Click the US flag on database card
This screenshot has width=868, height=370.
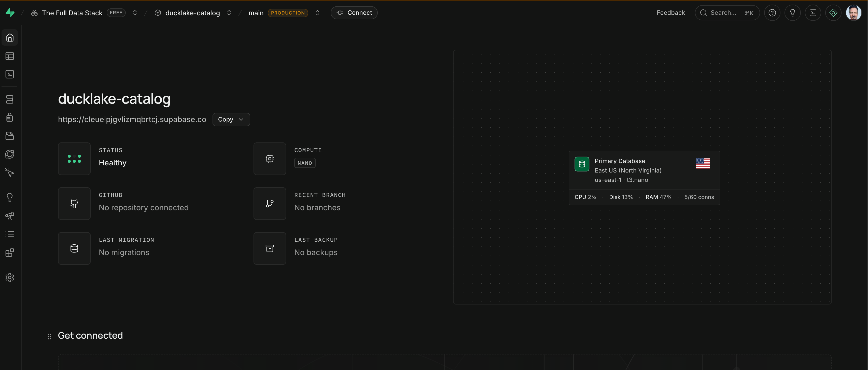pyautogui.click(x=703, y=163)
